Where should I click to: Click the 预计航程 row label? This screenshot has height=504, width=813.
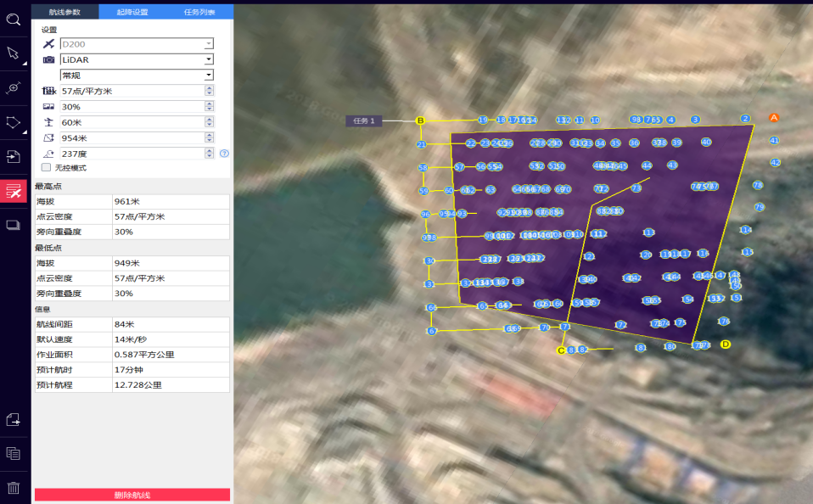point(54,384)
